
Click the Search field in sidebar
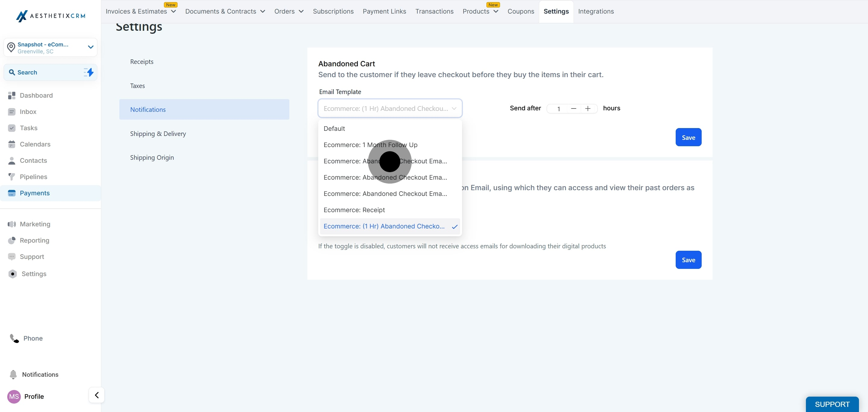coord(44,72)
